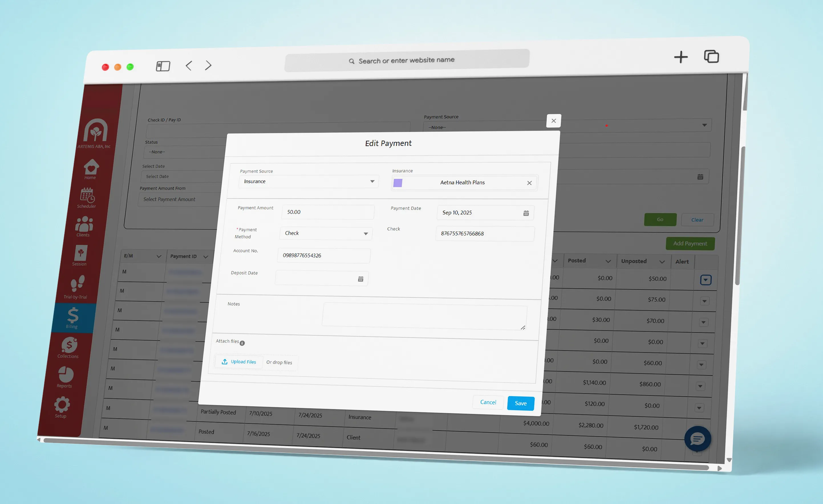Open the row action dropdown for $860.00 unposted

coord(700,387)
